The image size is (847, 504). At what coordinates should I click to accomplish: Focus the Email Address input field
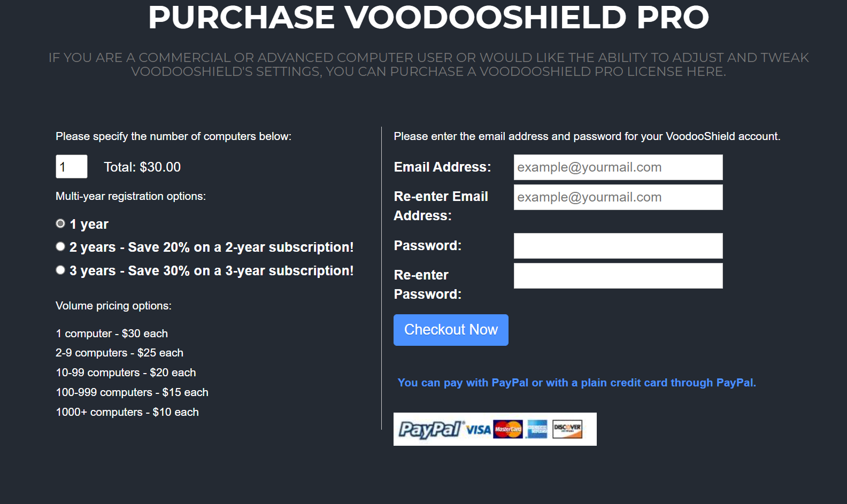point(618,167)
